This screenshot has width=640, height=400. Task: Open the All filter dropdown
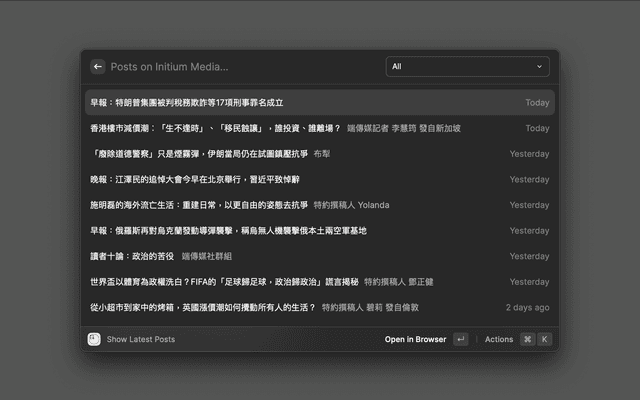pyautogui.click(x=467, y=67)
